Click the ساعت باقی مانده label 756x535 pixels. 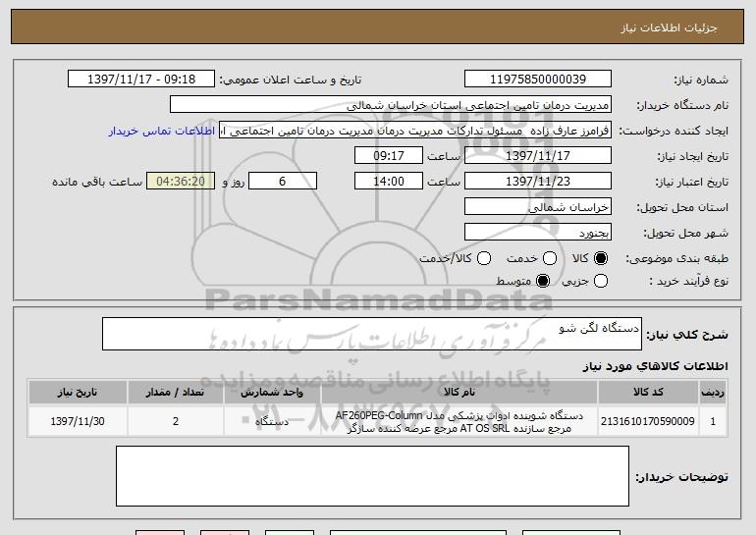tap(97, 182)
